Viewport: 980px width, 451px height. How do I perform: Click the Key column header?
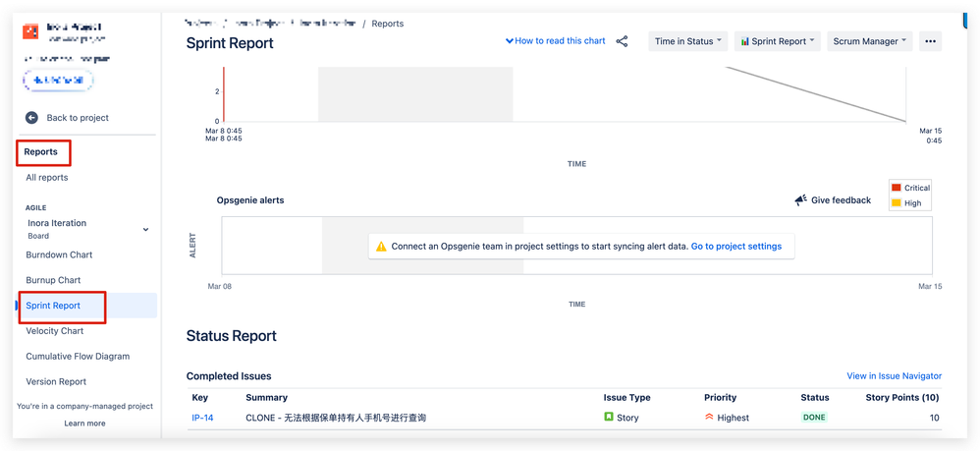200,397
